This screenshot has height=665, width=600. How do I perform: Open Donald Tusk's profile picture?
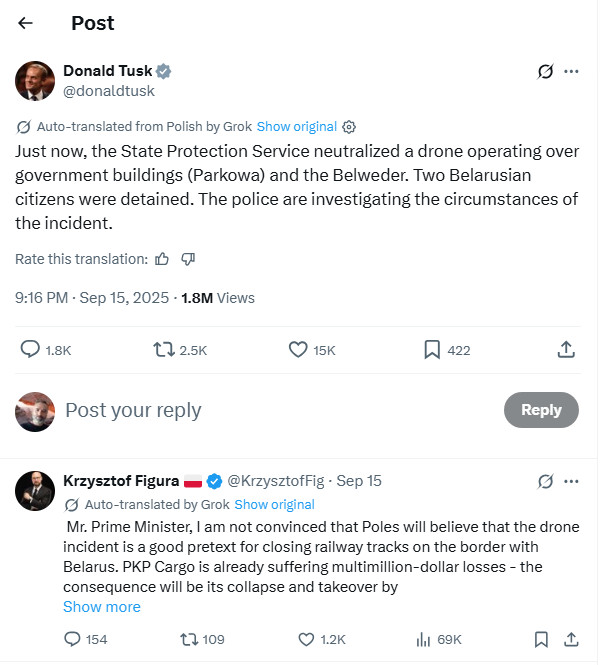[35, 80]
